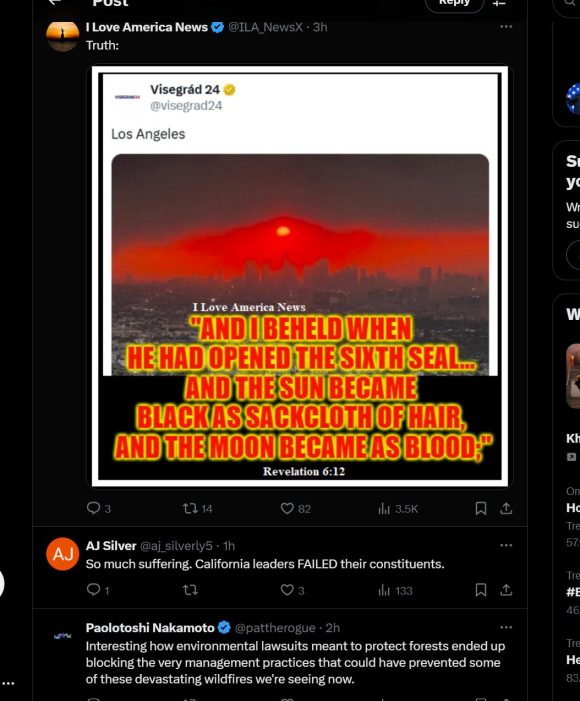This screenshot has height=701, width=580.
Task: Open more options on AJ Silver's reply
Action: [506, 545]
